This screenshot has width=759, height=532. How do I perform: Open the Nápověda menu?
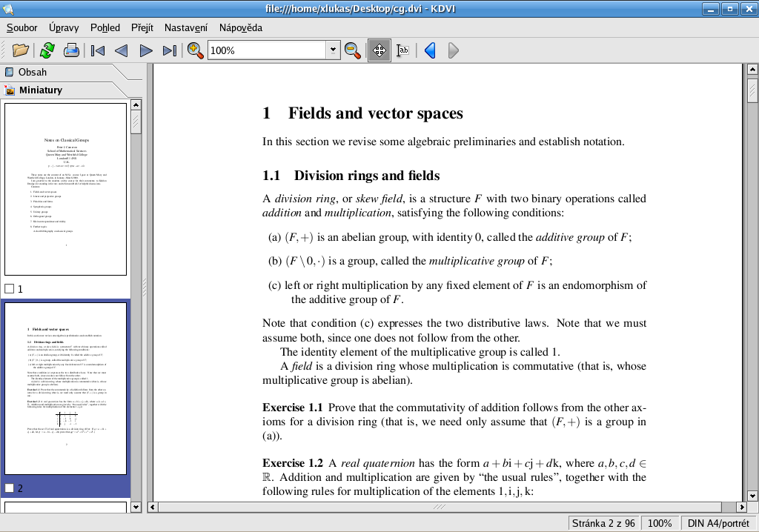coord(241,27)
